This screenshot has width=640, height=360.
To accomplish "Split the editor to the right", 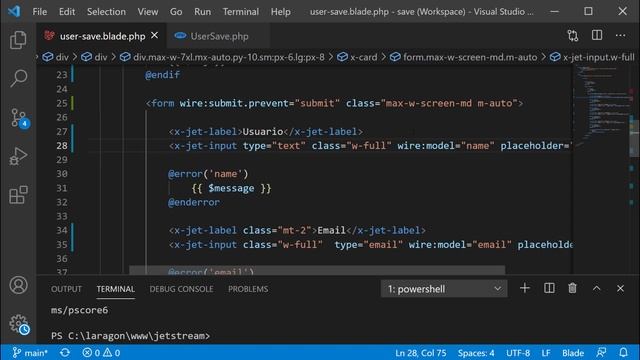I will (597, 36).
